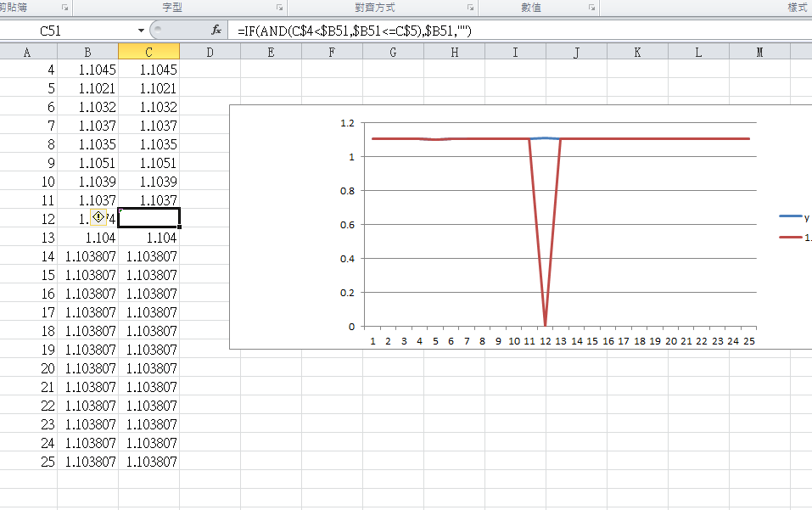The width and height of the screenshot is (812, 510).
Task: Select column D header
Action: [210, 53]
